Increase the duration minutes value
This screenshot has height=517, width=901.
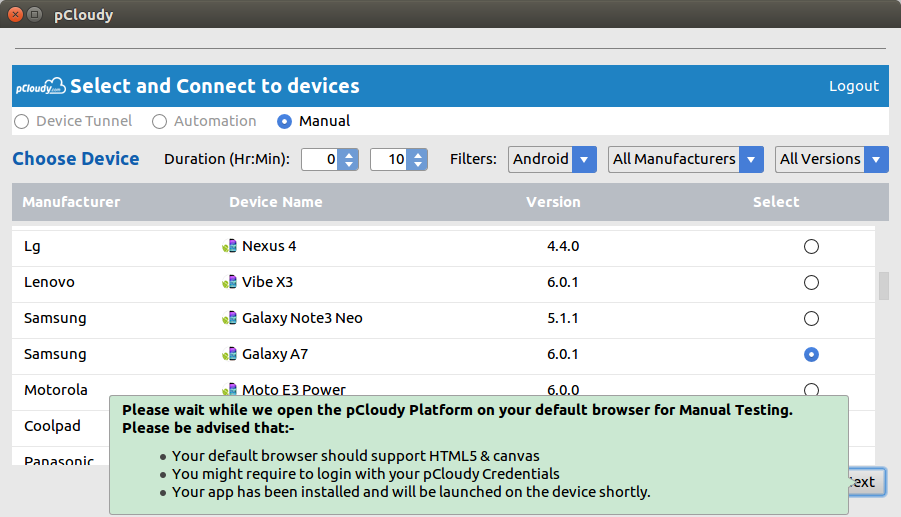tap(418, 154)
